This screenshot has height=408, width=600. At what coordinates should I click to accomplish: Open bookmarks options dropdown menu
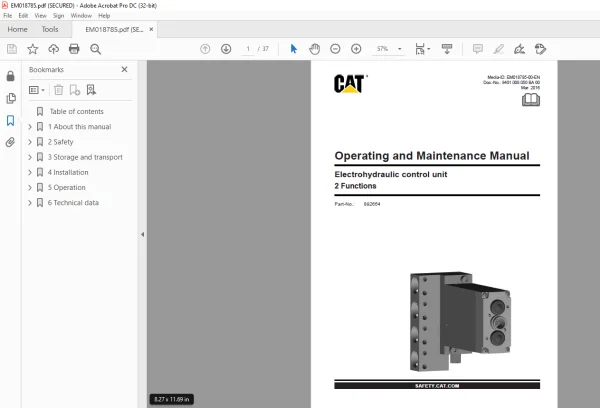(x=37, y=90)
